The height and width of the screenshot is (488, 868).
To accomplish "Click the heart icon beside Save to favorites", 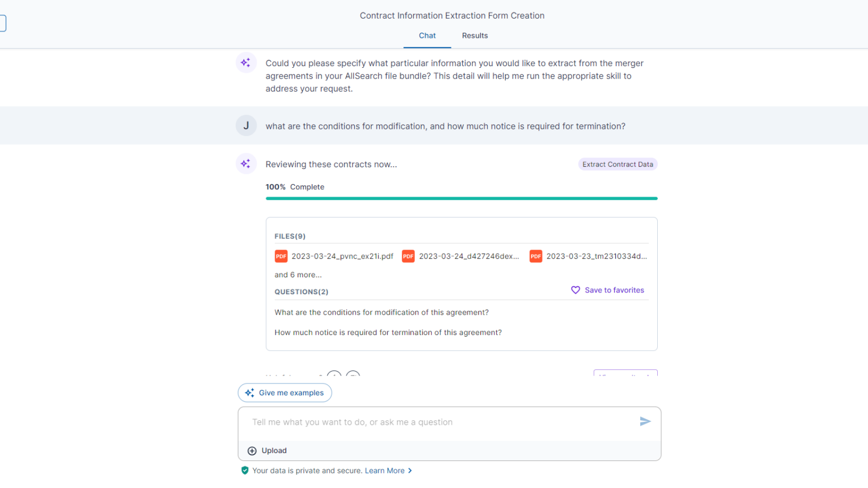I will tap(575, 290).
